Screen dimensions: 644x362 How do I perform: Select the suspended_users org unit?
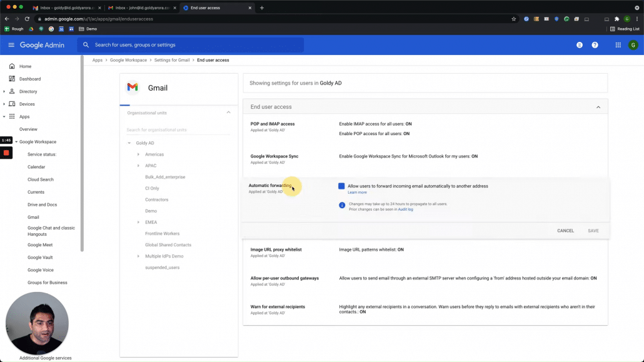pyautogui.click(x=162, y=268)
